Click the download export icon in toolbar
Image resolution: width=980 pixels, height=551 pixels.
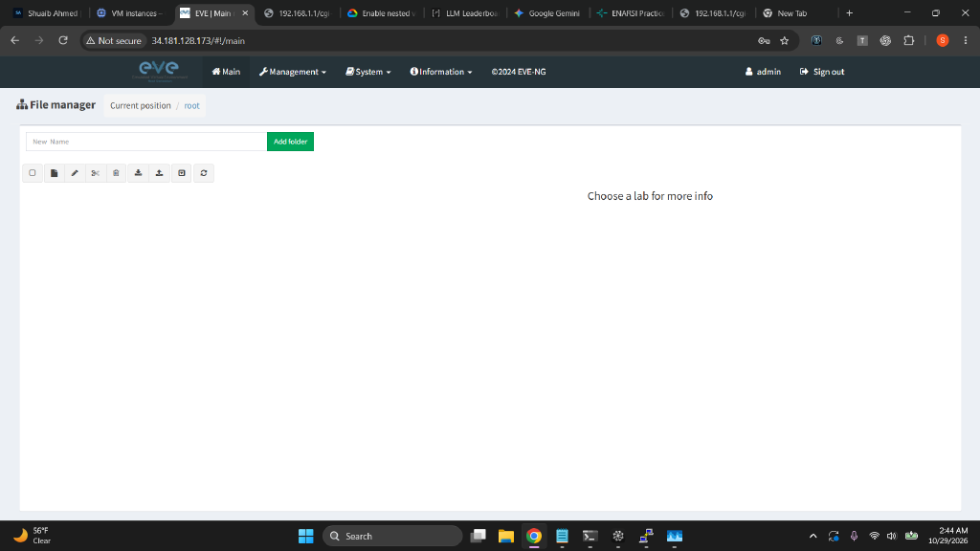(x=138, y=173)
